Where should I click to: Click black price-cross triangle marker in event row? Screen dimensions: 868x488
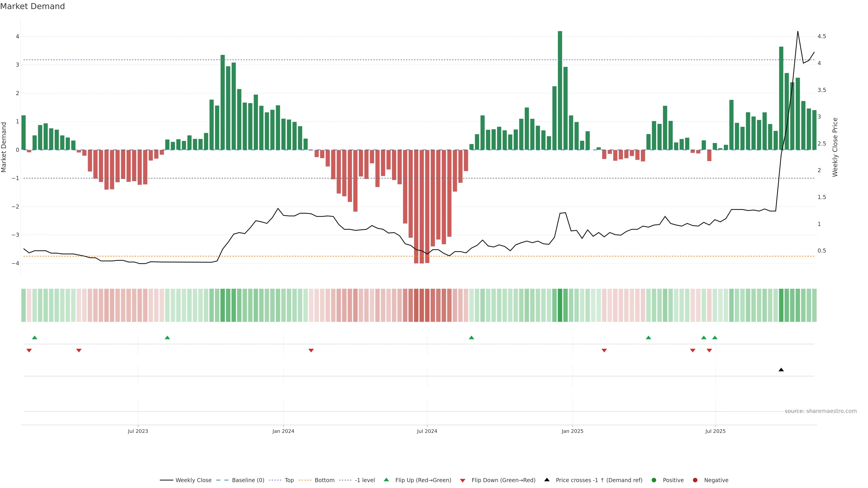click(x=781, y=370)
